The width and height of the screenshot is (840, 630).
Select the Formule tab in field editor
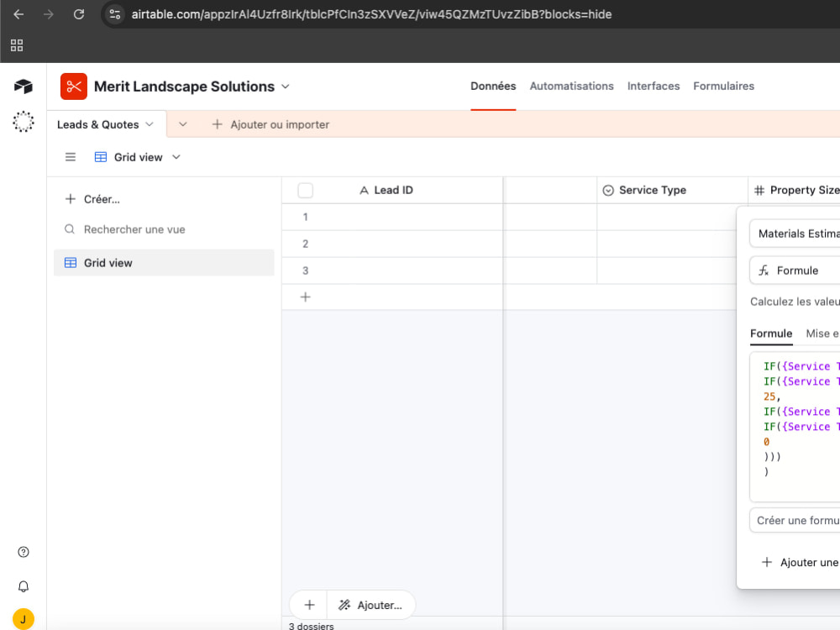point(771,333)
